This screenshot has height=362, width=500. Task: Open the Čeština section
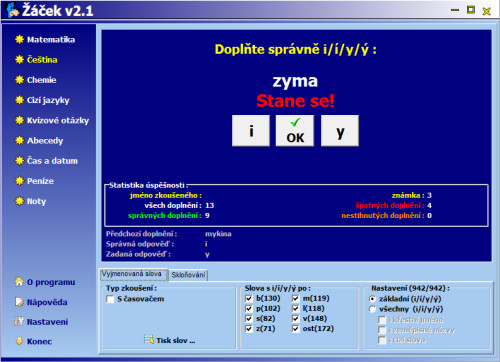pyautogui.click(x=42, y=60)
